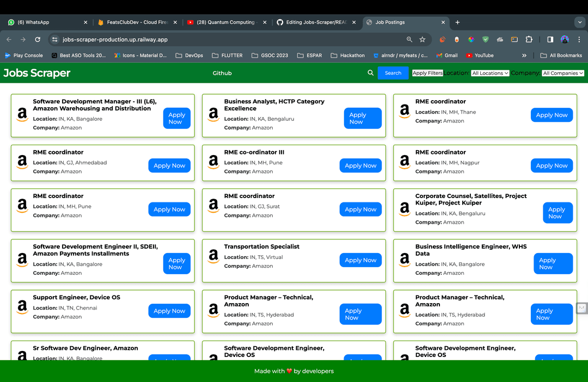588x382 pixels.
Task: Reload the jobs-scraper page
Action: click(37, 39)
